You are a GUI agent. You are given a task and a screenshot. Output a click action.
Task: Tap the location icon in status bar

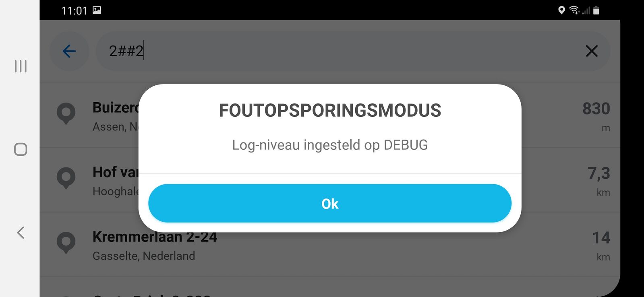[x=561, y=10]
